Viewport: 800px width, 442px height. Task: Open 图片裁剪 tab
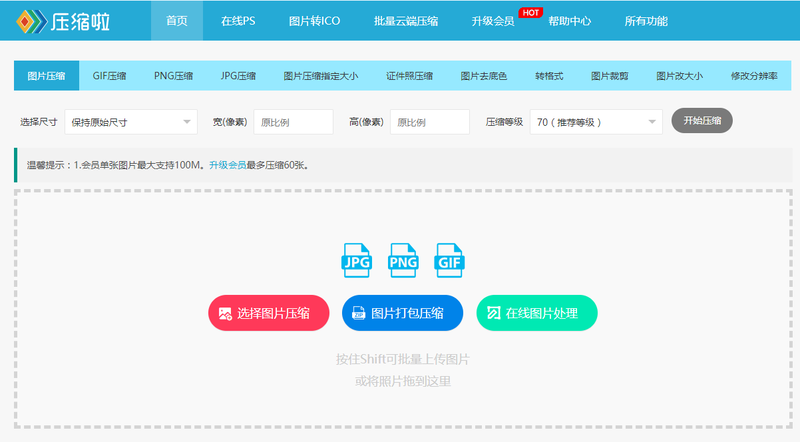click(x=610, y=76)
